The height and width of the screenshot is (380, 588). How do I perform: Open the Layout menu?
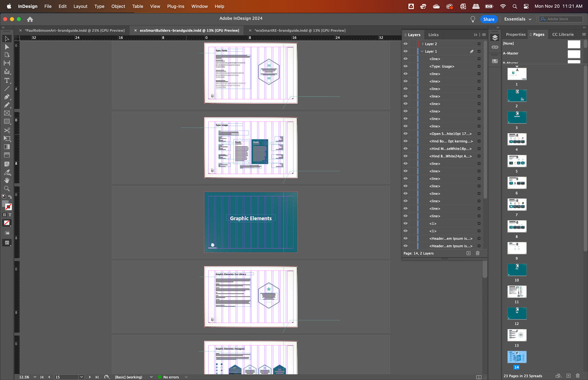80,6
